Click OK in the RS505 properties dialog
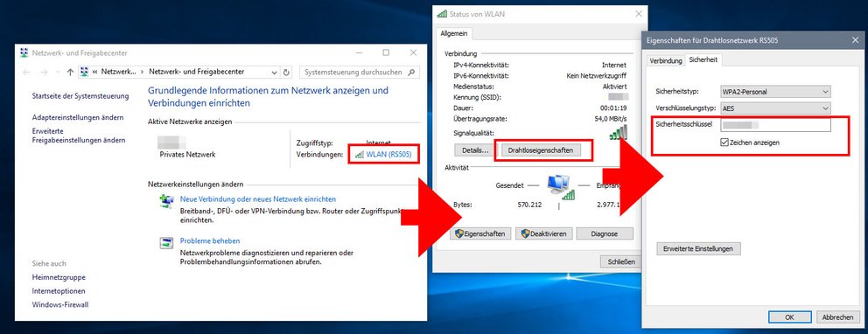The height and width of the screenshot is (334, 868). [789, 317]
